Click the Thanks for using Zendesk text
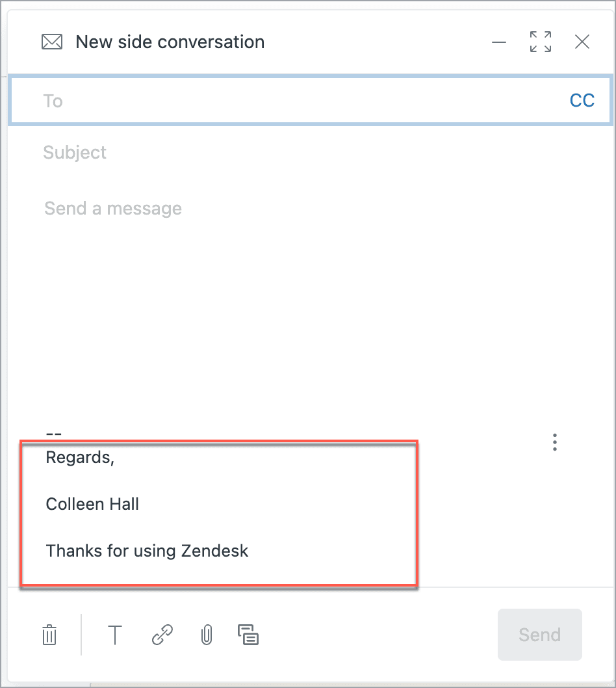Image resolution: width=616 pixels, height=688 pixels. 147,550
